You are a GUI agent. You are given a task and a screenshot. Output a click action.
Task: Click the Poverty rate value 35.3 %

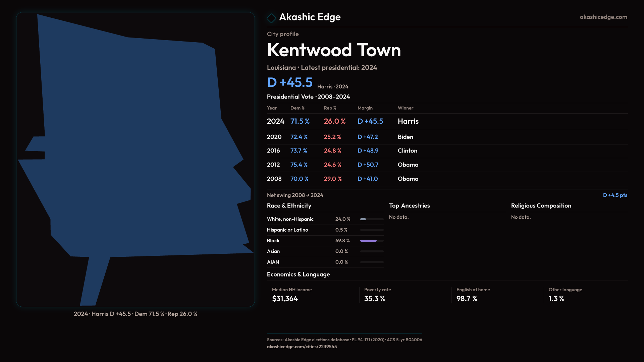[x=374, y=299]
